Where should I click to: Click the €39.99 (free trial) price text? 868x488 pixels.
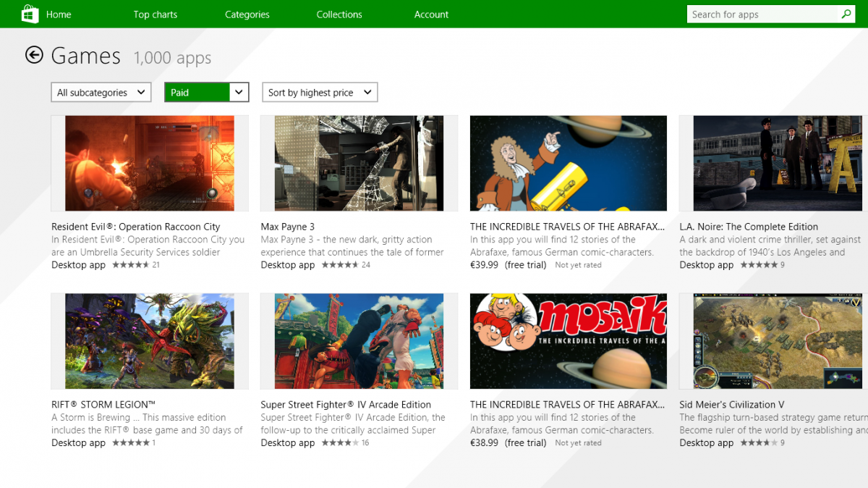[508, 265]
